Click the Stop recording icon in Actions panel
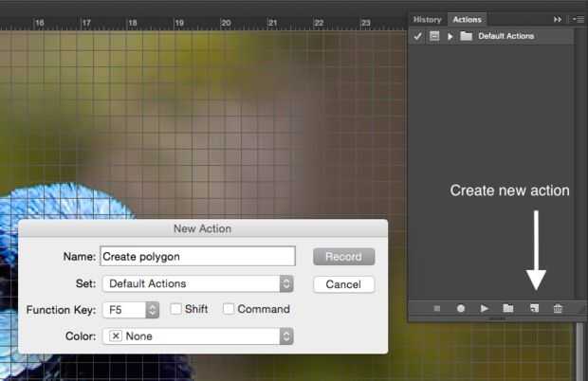 coord(437,308)
